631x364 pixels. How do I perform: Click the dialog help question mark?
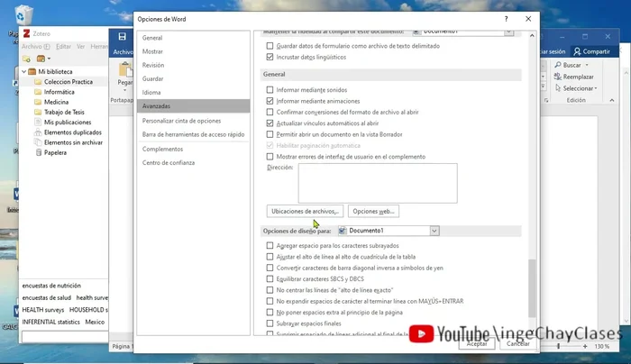[x=505, y=17]
